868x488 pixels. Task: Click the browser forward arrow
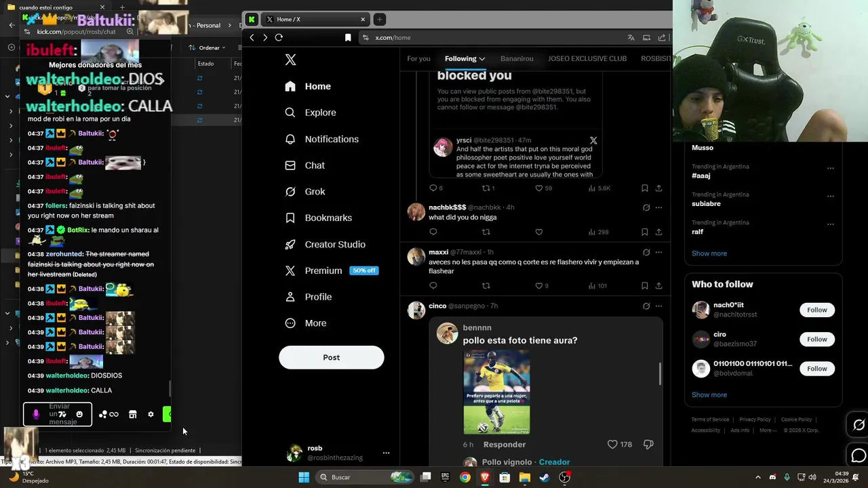click(x=265, y=37)
